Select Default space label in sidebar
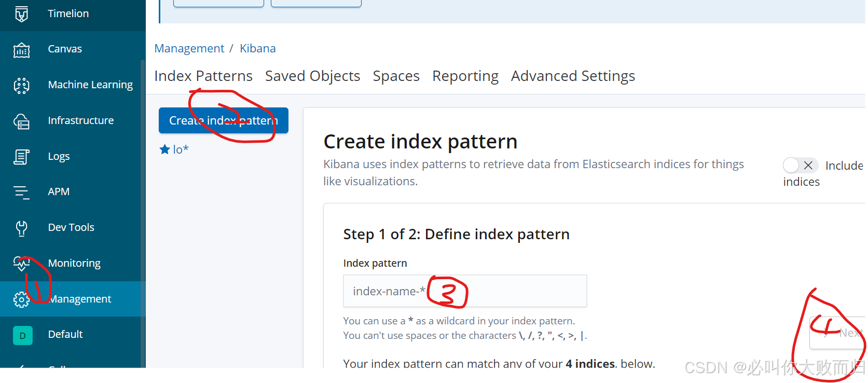Viewport: 868px width, 383px height. point(65,334)
